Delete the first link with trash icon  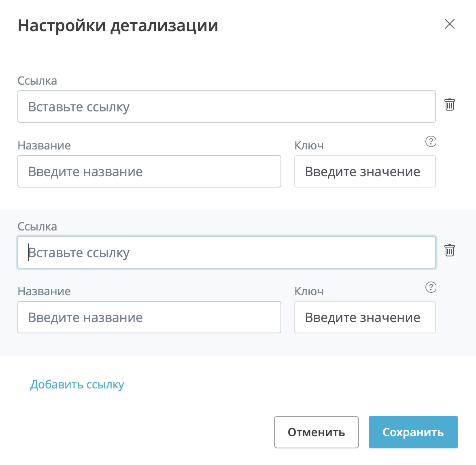[x=449, y=105]
